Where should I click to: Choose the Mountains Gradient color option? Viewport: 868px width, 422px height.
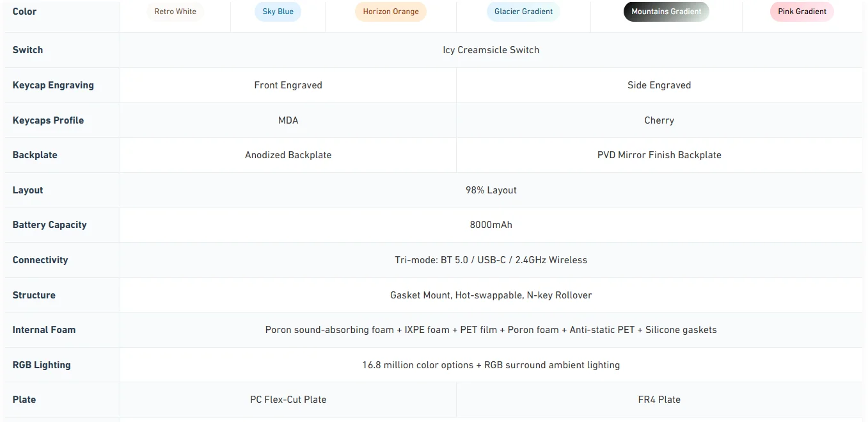point(666,12)
